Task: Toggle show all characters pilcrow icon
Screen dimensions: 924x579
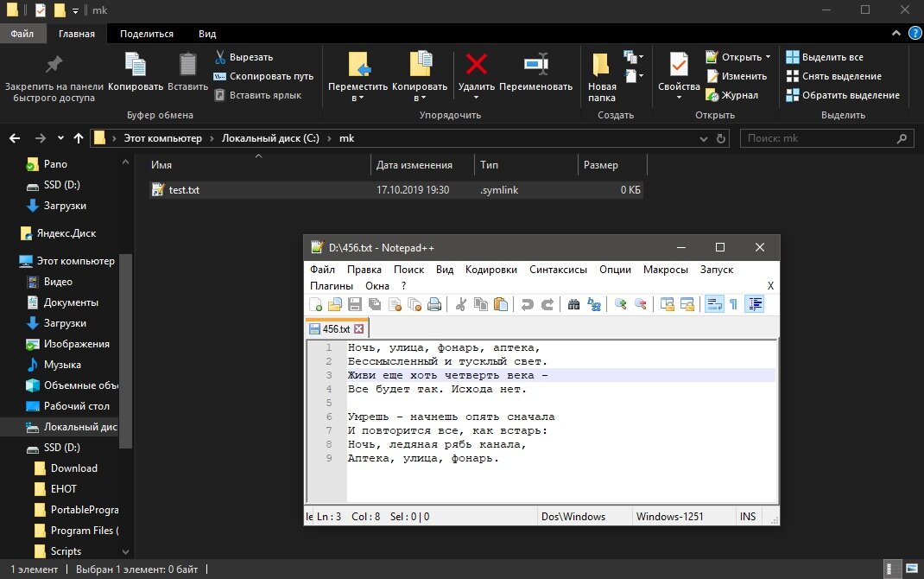Action: (734, 304)
